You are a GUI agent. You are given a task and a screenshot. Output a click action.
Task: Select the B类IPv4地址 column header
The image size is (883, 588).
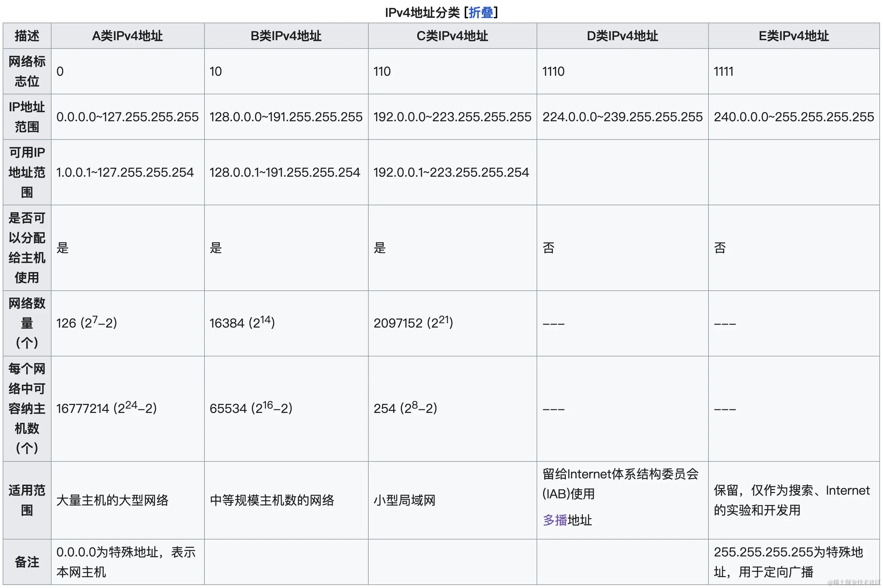click(x=286, y=36)
